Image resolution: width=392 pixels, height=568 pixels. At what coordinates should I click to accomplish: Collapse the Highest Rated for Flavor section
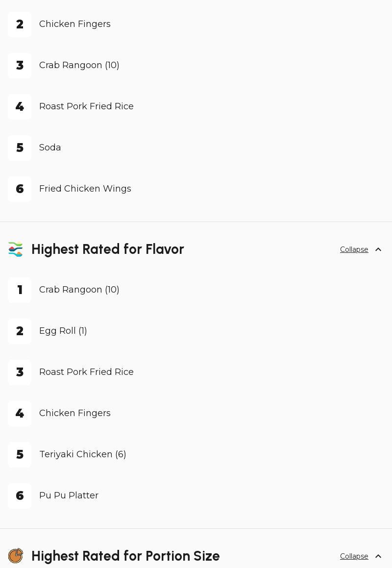(354, 249)
